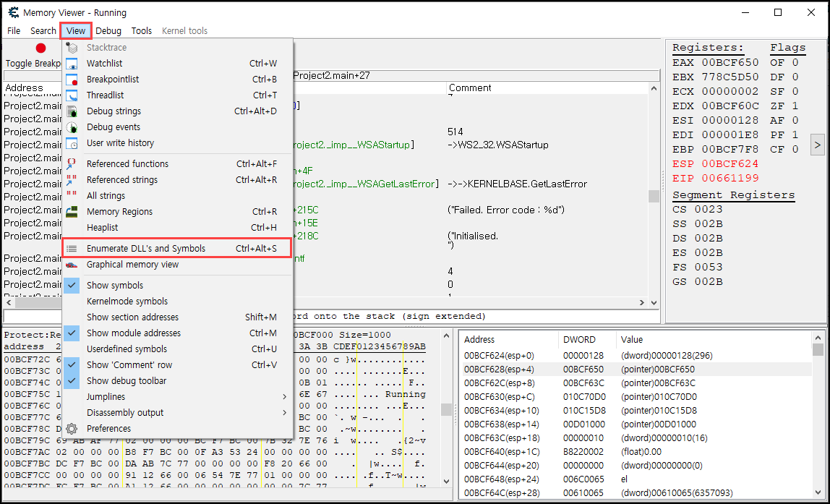Click the Memory Regions chip icon
The width and height of the screenshot is (830, 504).
click(x=72, y=212)
